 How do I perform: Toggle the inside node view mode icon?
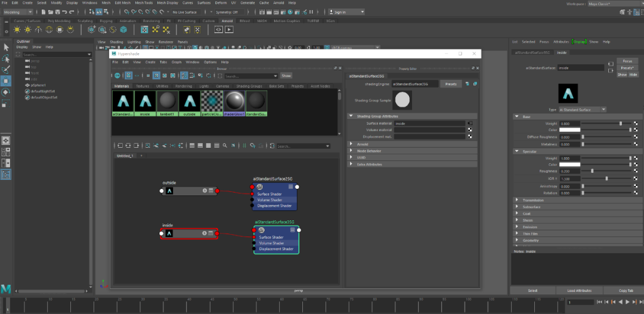point(210,233)
